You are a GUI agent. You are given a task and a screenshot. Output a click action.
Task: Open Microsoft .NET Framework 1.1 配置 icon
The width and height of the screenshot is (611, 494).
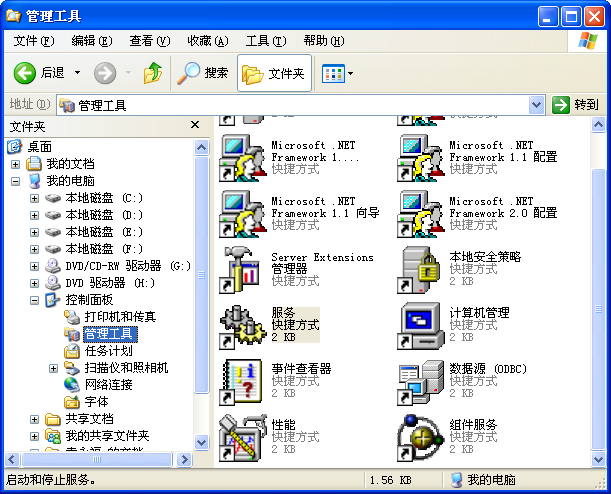421,157
